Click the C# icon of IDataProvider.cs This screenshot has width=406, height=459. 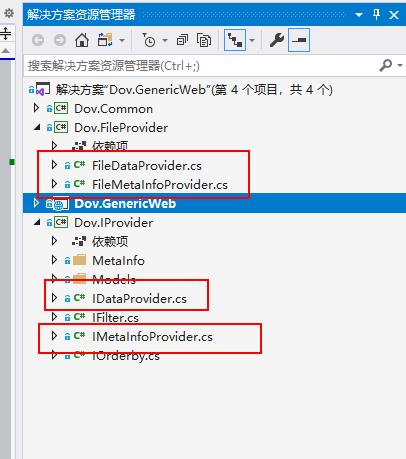(79, 298)
